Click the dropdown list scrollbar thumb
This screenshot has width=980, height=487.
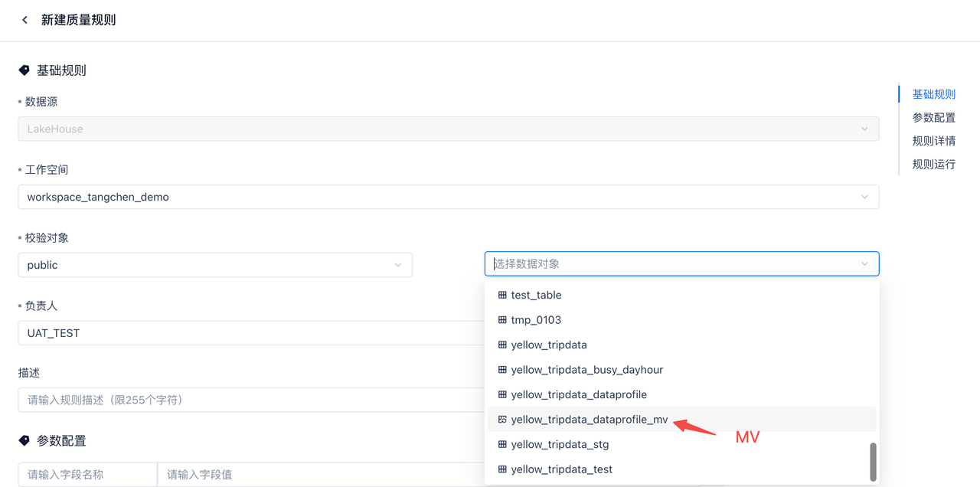click(873, 462)
